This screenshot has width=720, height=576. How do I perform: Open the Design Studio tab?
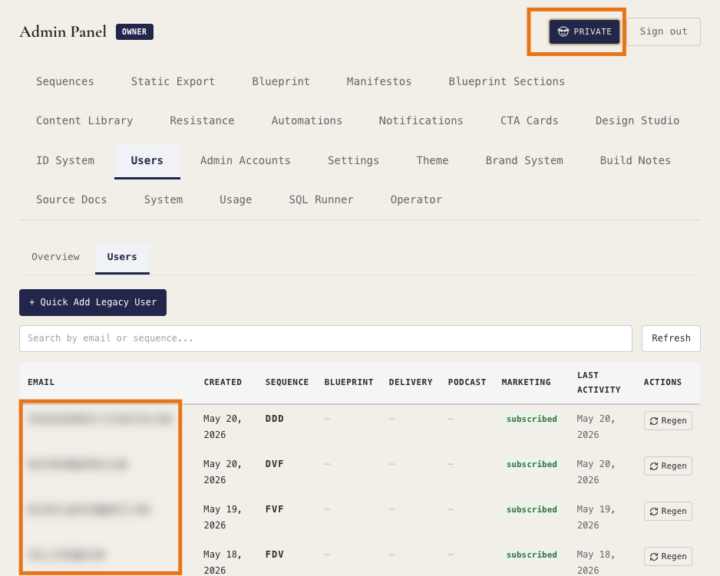[x=637, y=120]
